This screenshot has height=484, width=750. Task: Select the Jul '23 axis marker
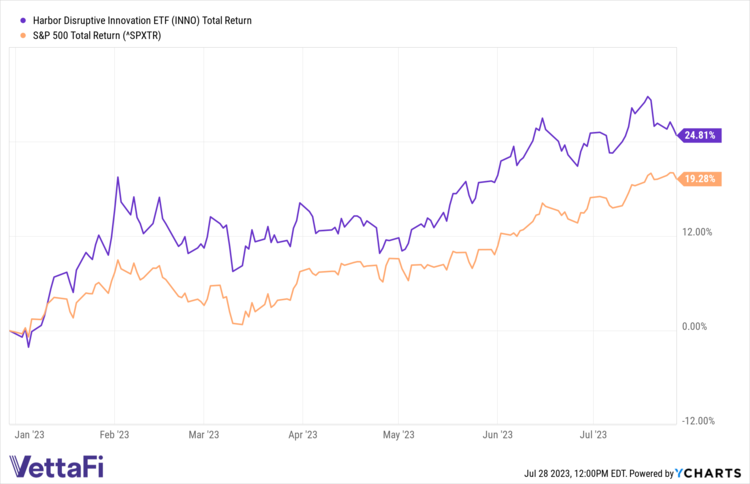tap(594, 435)
